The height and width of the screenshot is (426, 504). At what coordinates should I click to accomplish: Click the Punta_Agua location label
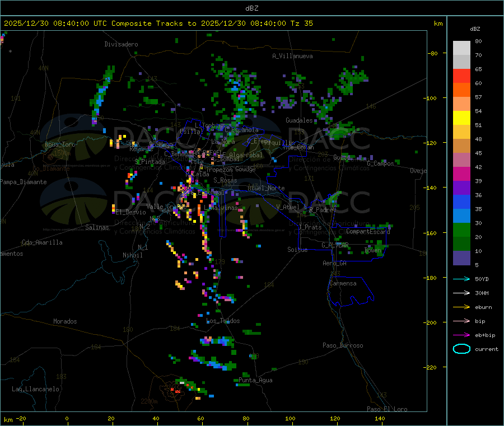pyautogui.click(x=255, y=380)
